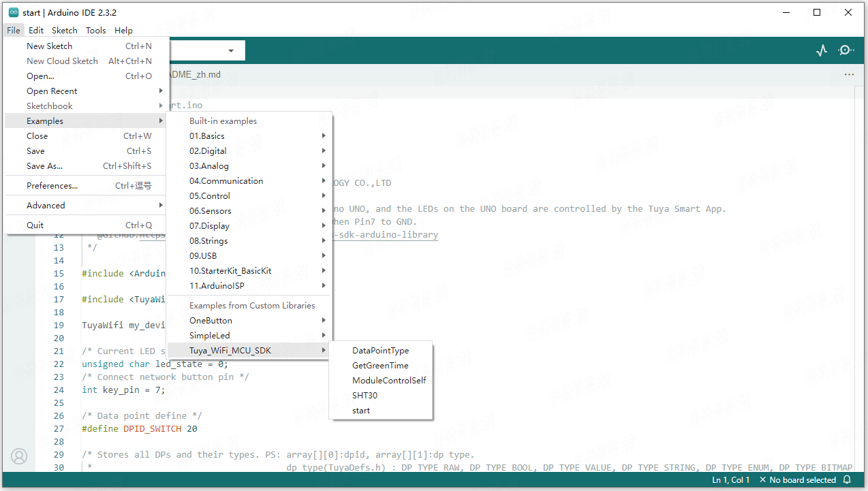Click 'Ln 1, Col 1' in status bar
Viewport: 868px width, 491px height.
(731, 480)
